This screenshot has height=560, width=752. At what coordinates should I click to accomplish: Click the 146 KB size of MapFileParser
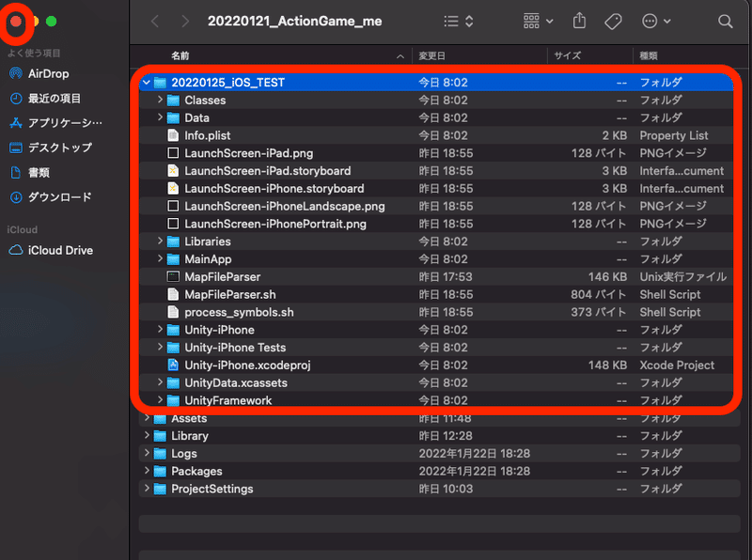(607, 276)
